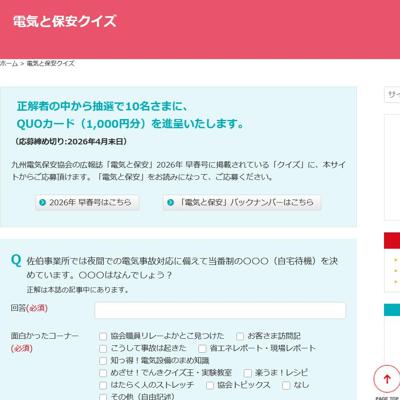Click the 正解は本誌の記事中にあります note
400x400 pixels.
(x=78, y=290)
